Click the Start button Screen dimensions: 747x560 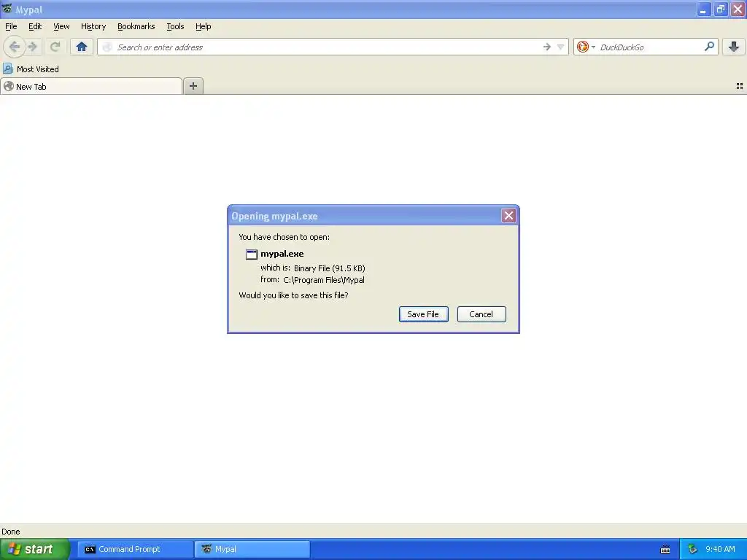pos(35,549)
